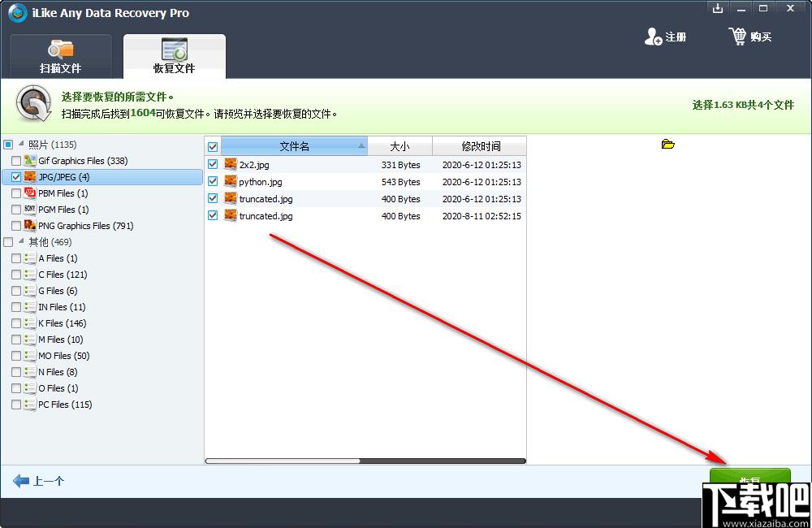Click the C Files type icon
Image resolution: width=812 pixels, height=528 pixels.
pyautogui.click(x=30, y=274)
